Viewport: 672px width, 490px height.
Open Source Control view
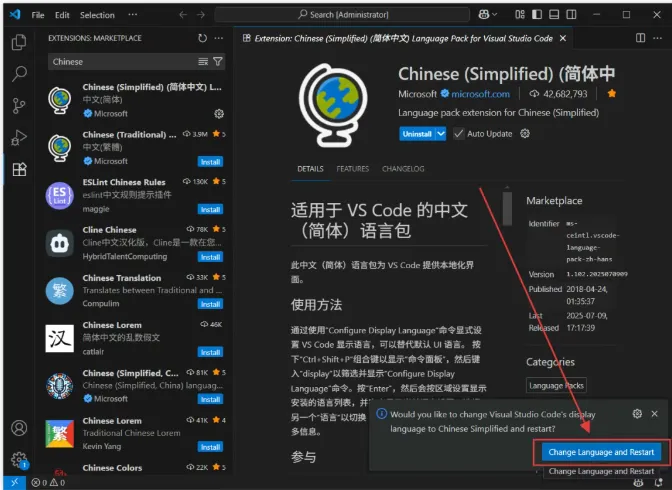pos(19,105)
